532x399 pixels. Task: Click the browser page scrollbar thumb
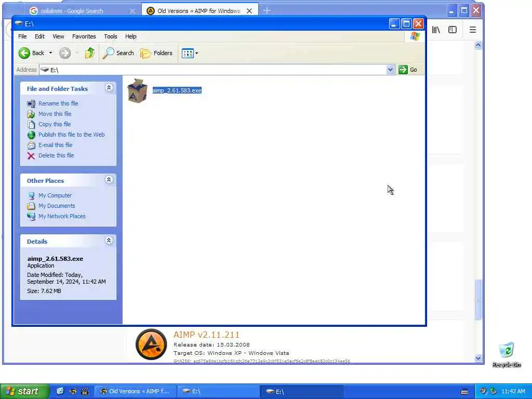click(x=478, y=299)
